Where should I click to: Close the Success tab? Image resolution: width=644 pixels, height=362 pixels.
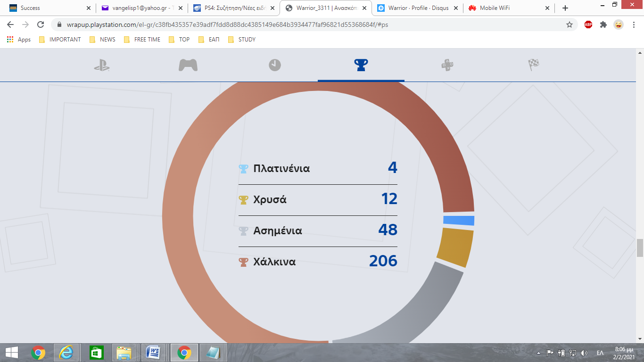(x=89, y=8)
